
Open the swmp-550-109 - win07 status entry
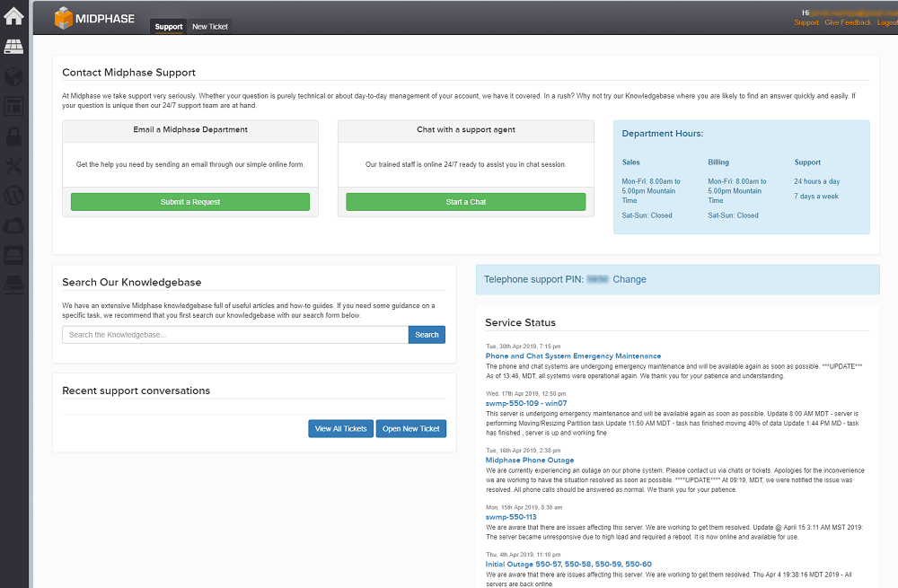526,403
